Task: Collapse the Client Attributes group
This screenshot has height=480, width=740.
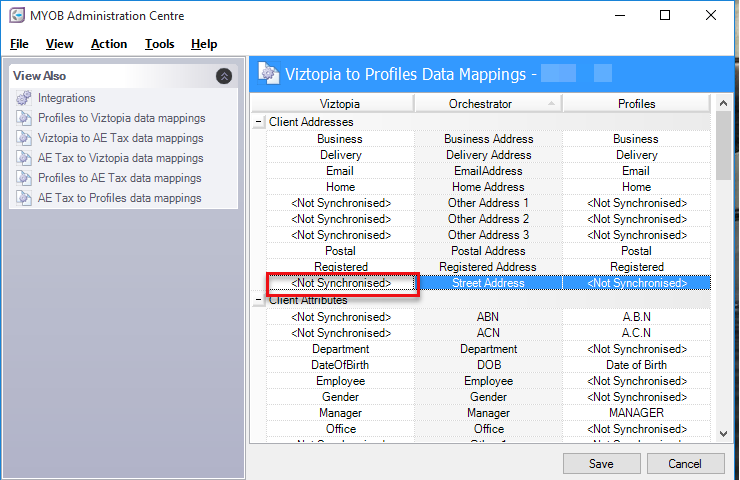Action: click(258, 300)
